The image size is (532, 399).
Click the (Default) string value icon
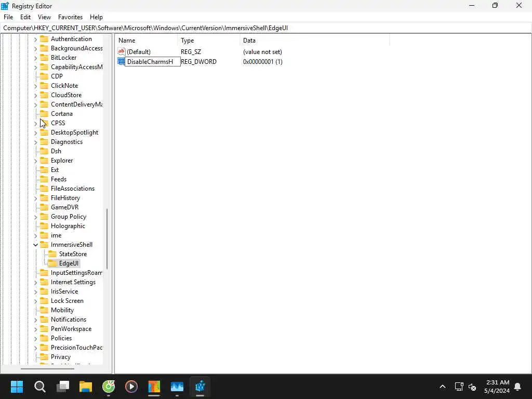pos(122,51)
